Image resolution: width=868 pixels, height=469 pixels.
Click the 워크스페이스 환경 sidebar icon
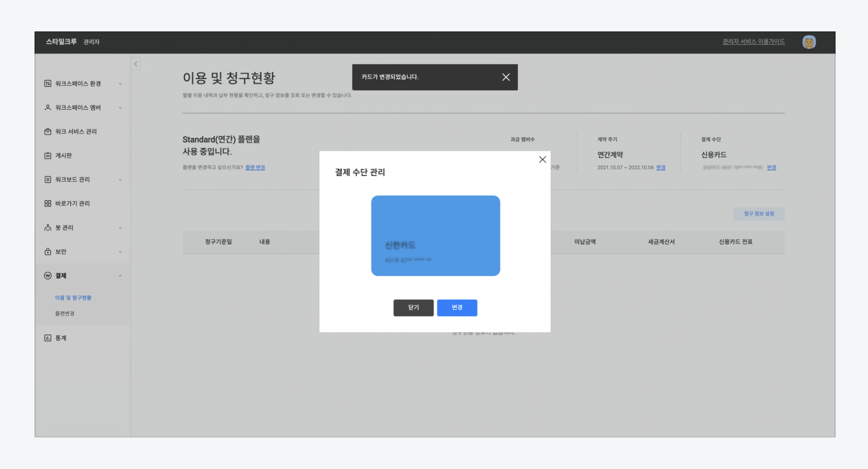48,84
